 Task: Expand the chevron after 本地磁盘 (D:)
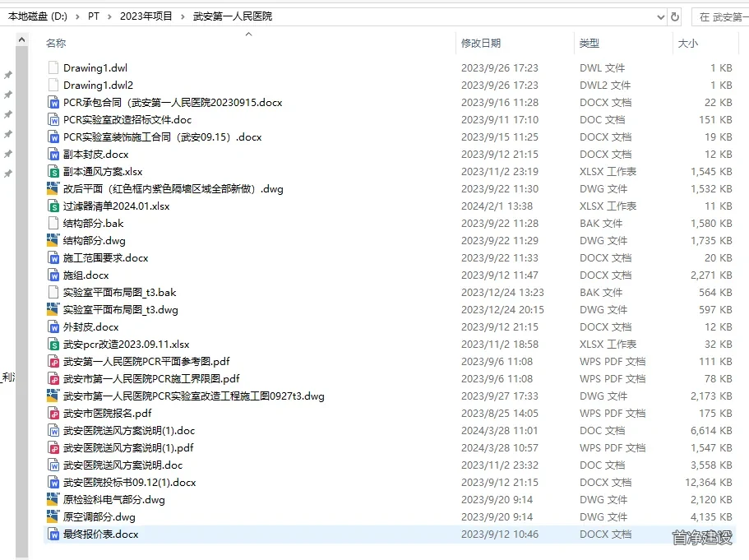(x=77, y=16)
